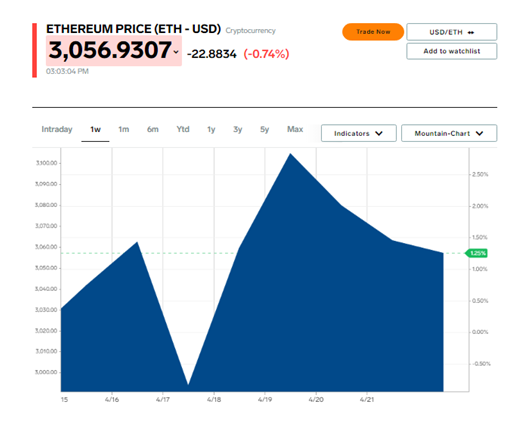Viewport: 528px width, 425px height.
Task: Click the orange Trade Now button
Action: 373,32
